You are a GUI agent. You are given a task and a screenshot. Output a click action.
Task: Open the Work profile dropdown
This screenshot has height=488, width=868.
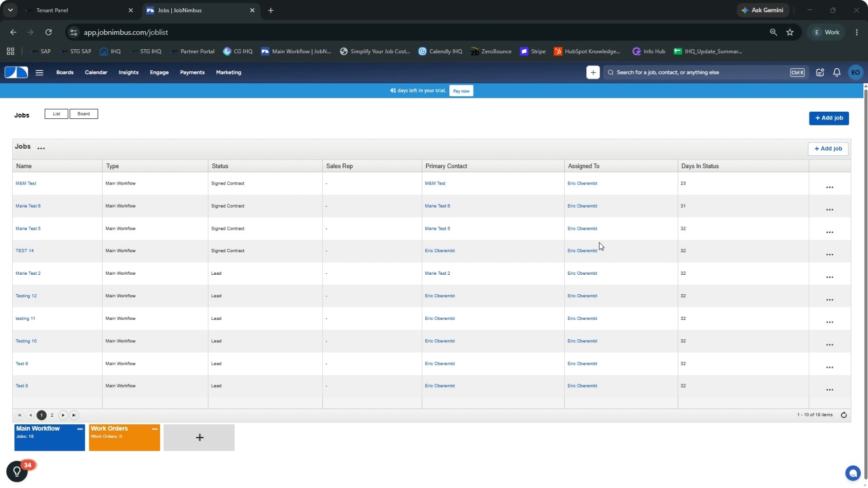click(x=827, y=32)
